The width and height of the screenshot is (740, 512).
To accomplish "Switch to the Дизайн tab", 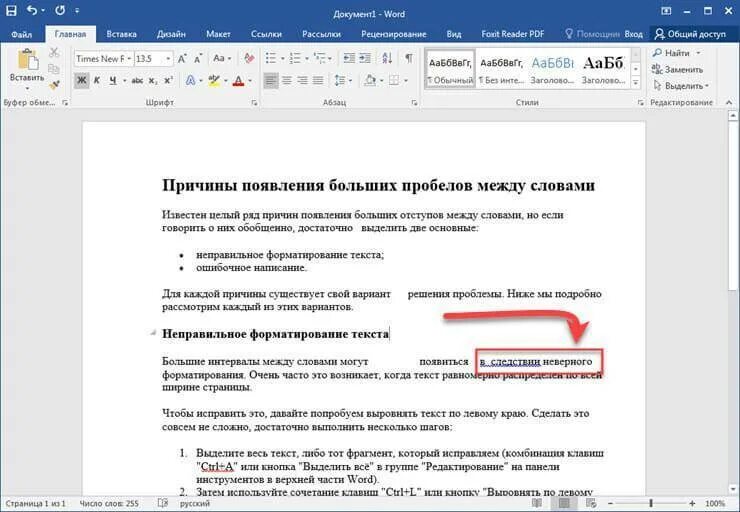I will pyautogui.click(x=171, y=34).
